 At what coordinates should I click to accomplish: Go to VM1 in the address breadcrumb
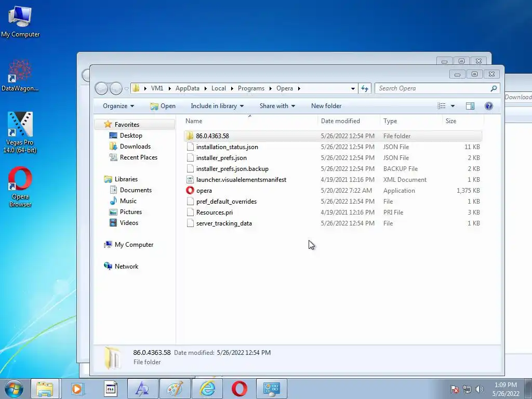tap(157, 88)
